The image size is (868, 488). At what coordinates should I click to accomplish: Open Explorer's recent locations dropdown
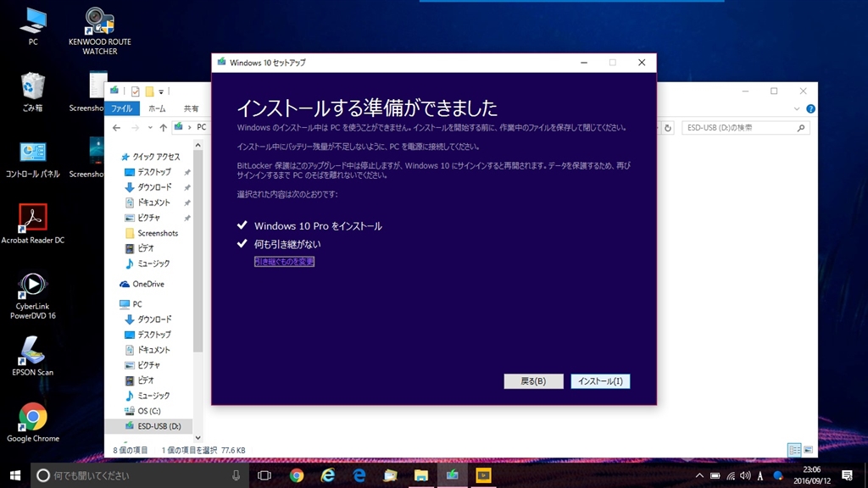coord(150,128)
